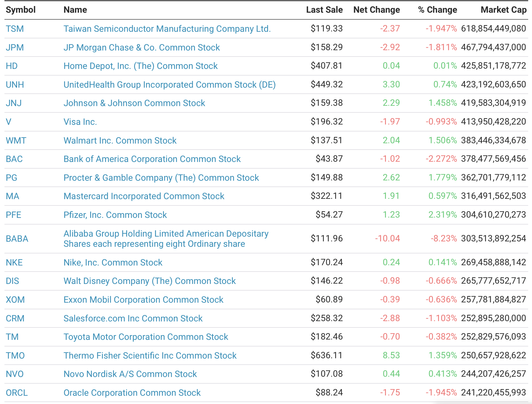Select market cap 241,220,455,993

(494, 393)
